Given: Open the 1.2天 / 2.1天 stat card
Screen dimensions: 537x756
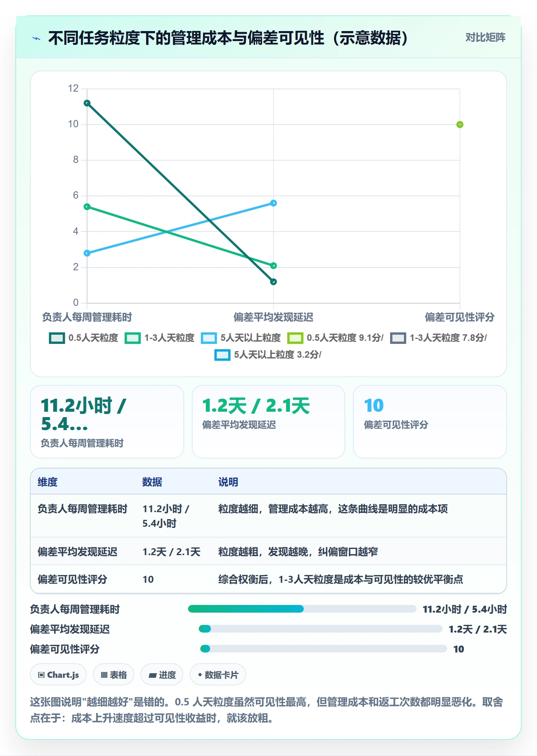Looking at the screenshot, I should [268, 422].
